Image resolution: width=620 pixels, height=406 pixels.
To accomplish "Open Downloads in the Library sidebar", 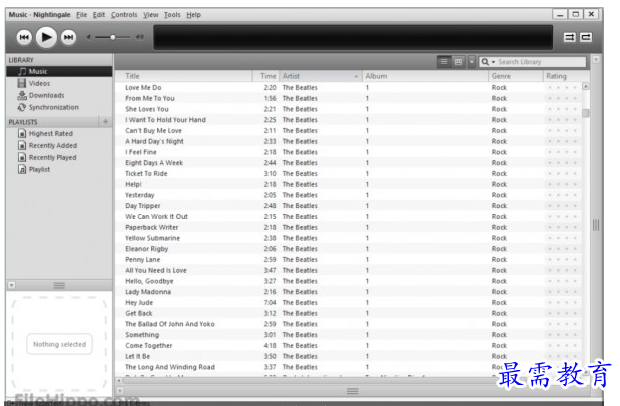I will pyautogui.click(x=59, y=95).
